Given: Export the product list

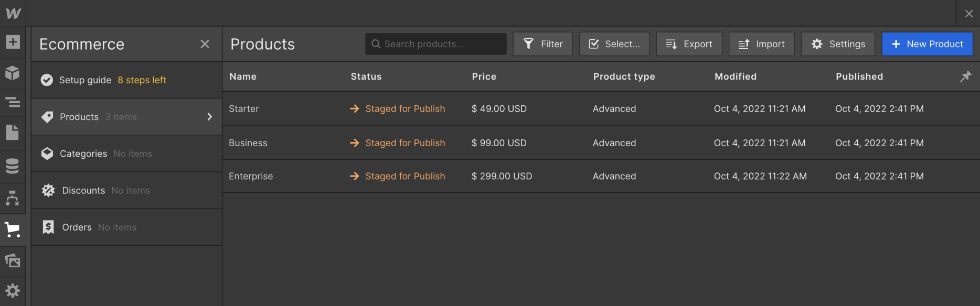Looking at the screenshot, I should [x=689, y=43].
